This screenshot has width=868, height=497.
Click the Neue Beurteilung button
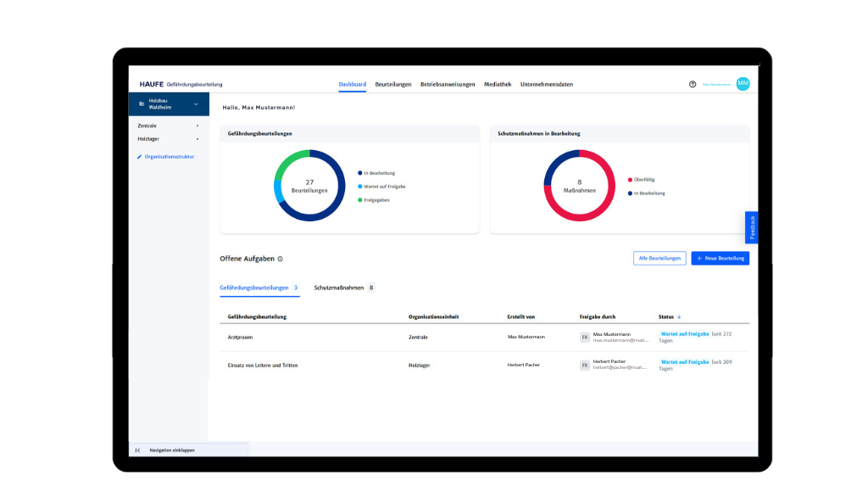point(720,258)
